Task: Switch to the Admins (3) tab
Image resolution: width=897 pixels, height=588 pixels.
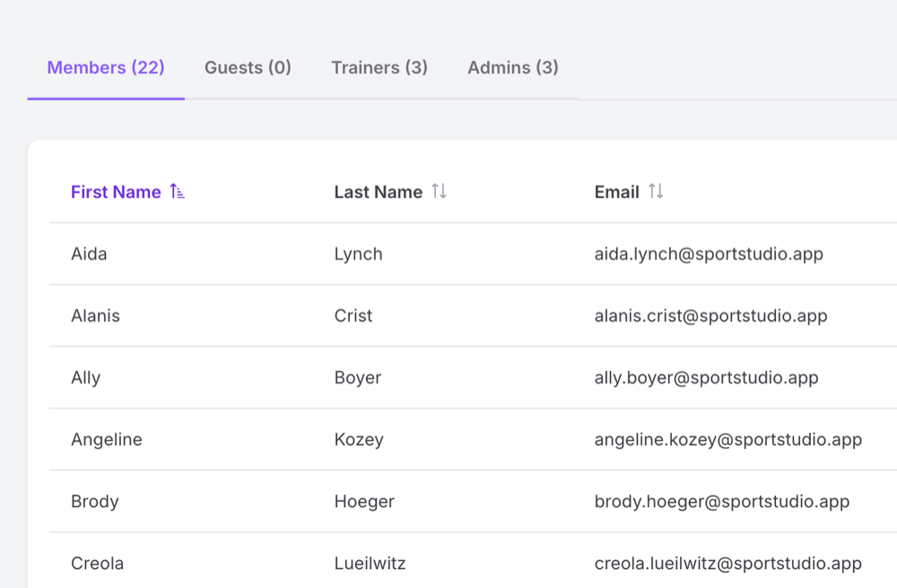Action: [513, 67]
